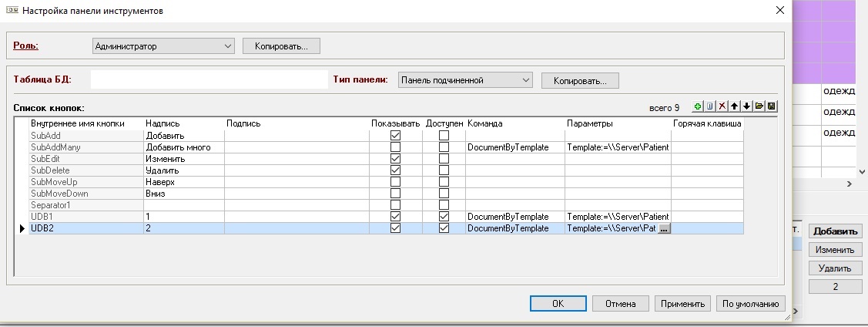868x327 pixels.
Task: Click the edit icon beside the green plus
Action: (x=710, y=106)
